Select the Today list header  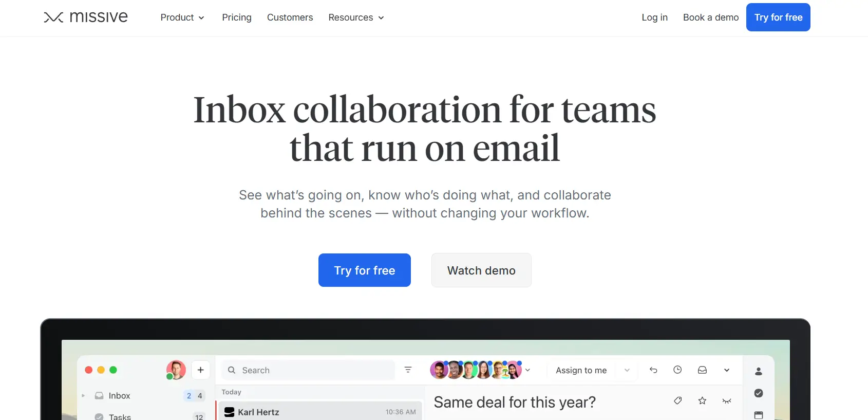click(x=231, y=392)
